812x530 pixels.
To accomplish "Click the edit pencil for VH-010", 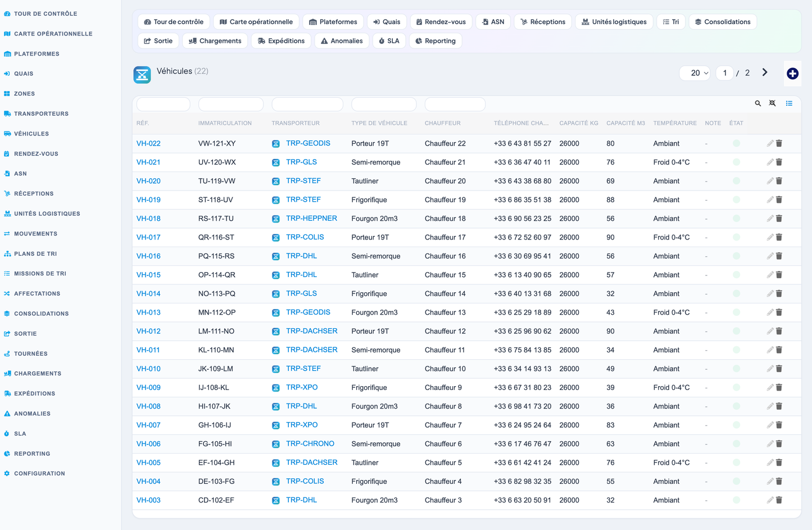I will point(770,369).
